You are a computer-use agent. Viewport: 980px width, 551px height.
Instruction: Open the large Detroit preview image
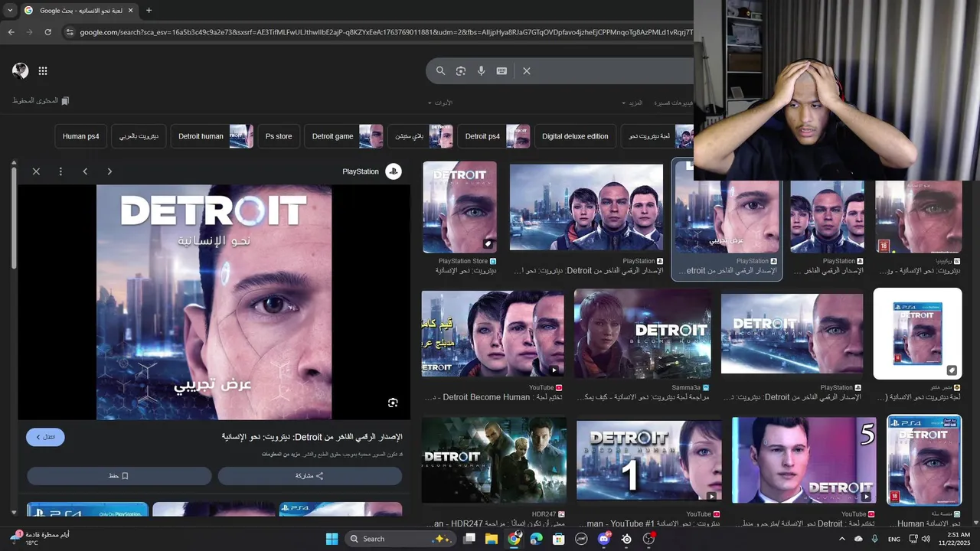click(214, 302)
